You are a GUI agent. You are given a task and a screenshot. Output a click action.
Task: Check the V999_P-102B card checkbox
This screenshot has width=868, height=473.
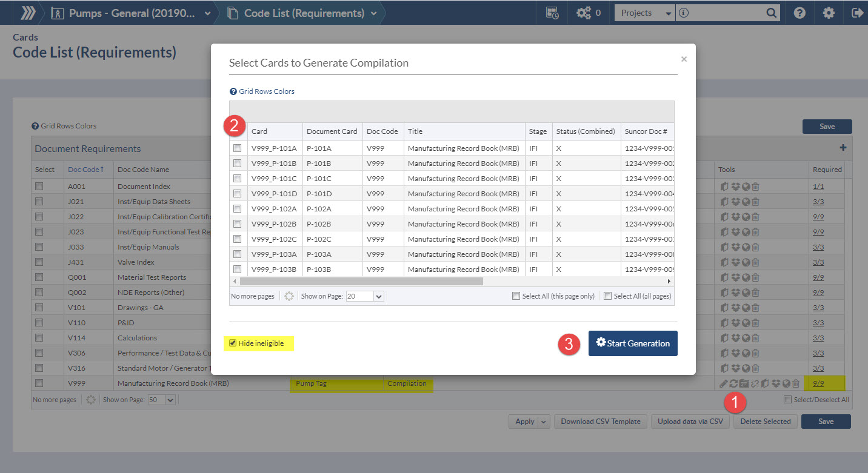tap(238, 223)
